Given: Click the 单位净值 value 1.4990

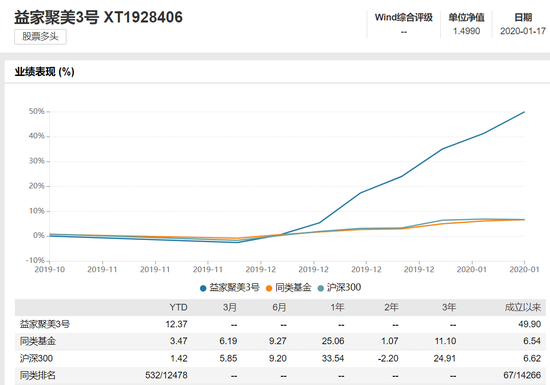Looking at the screenshot, I should click(x=466, y=31).
